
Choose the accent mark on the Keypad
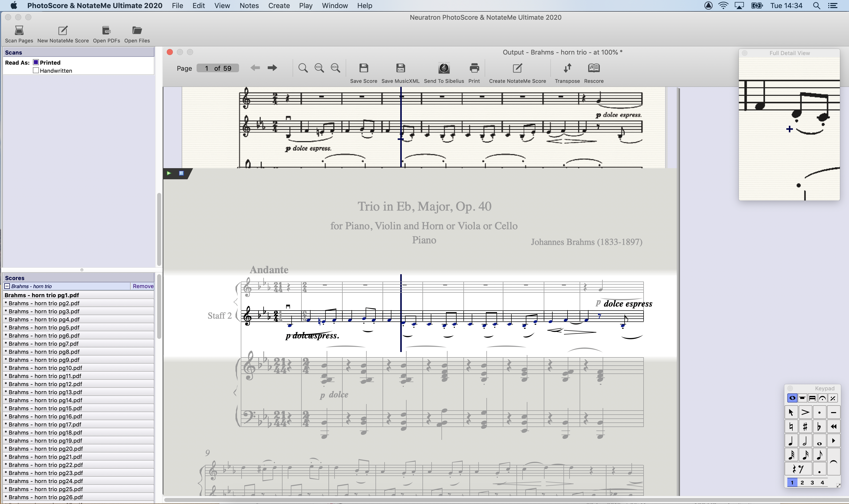(x=805, y=412)
